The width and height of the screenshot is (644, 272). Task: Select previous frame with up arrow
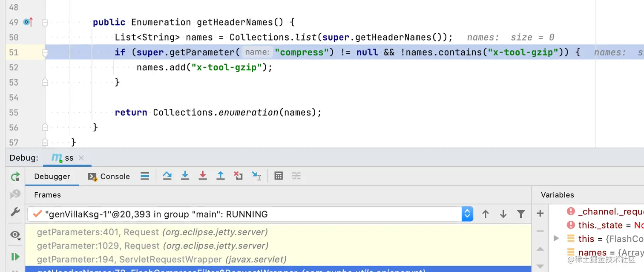click(x=486, y=214)
